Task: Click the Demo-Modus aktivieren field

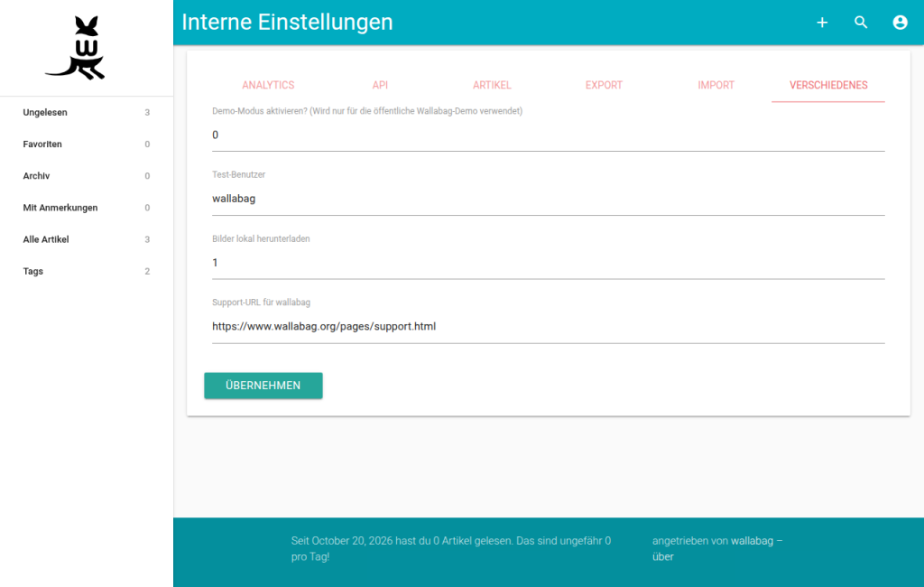Action: 548,135
